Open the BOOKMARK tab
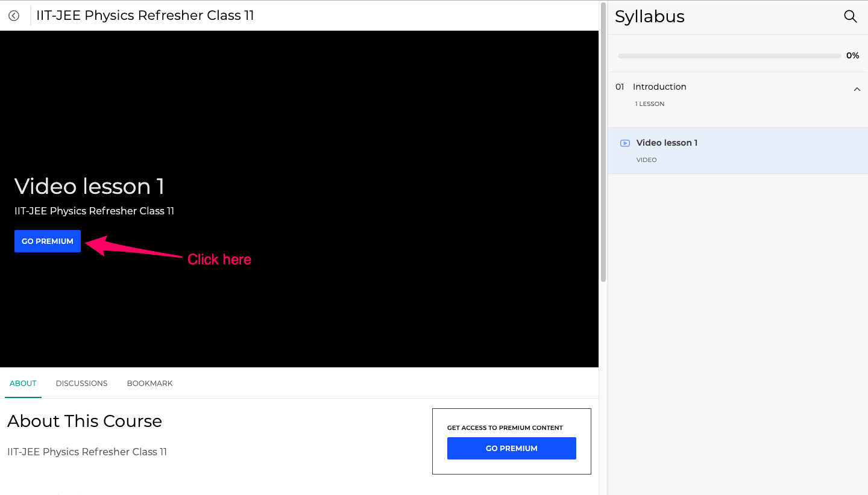The width and height of the screenshot is (868, 495). 149,384
